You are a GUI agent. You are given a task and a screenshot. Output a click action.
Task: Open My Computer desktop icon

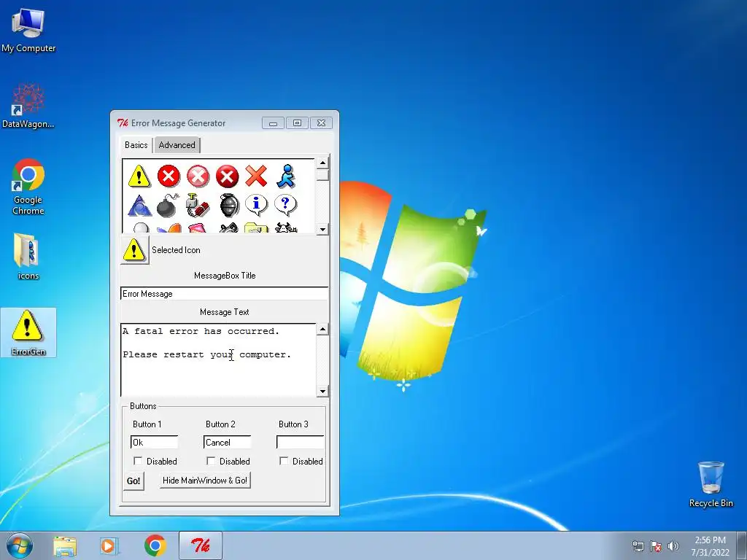(x=28, y=31)
